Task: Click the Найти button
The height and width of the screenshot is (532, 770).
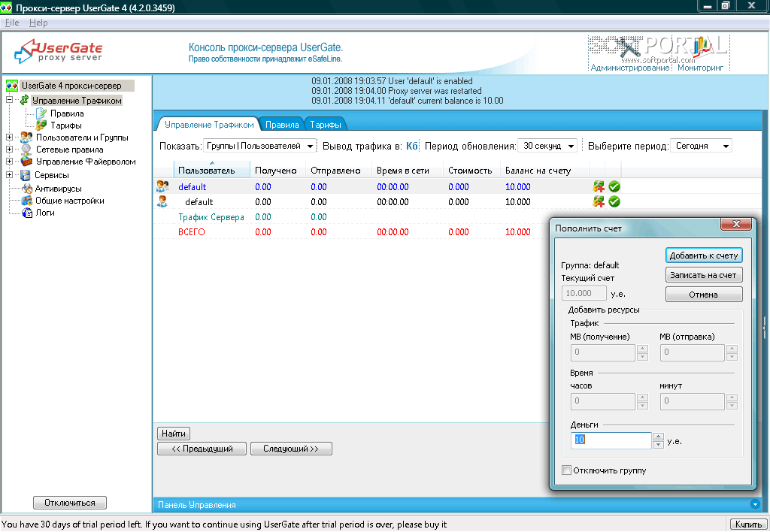Action: pos(174,434)
